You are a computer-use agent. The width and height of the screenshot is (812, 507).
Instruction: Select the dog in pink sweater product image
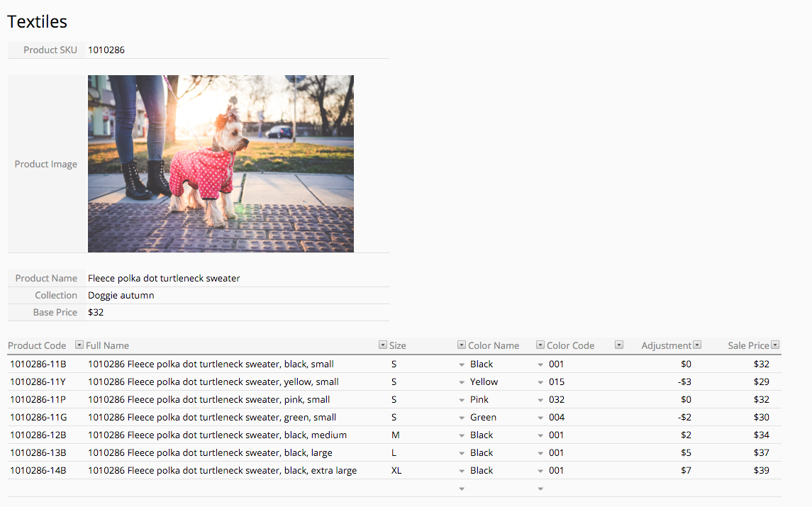tap(221, 164)
